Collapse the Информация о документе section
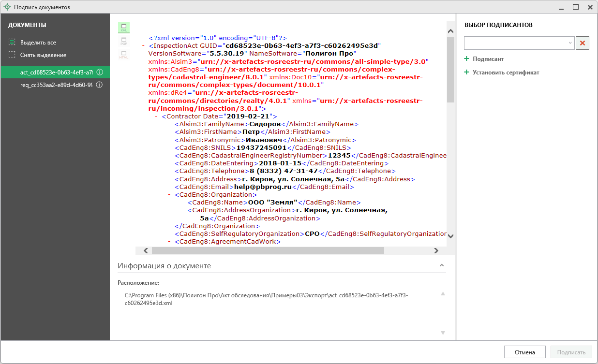Screen dimensions: 598x364 point(441,265)
